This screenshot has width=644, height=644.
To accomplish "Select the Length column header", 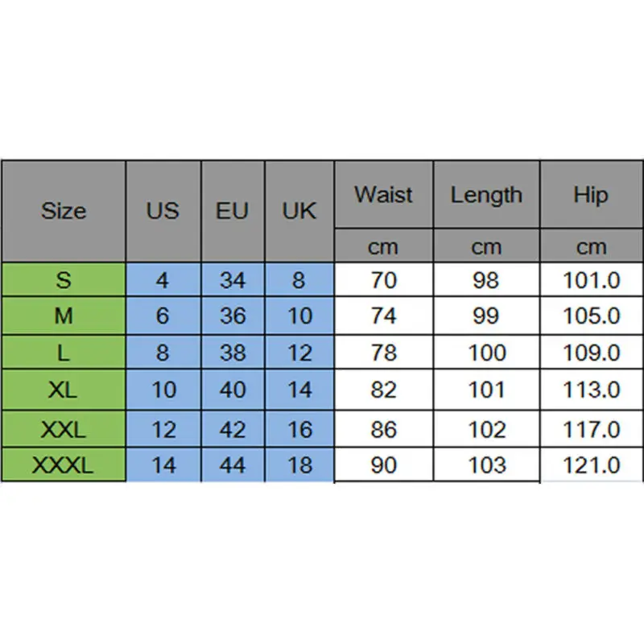I will click(486, 195).
